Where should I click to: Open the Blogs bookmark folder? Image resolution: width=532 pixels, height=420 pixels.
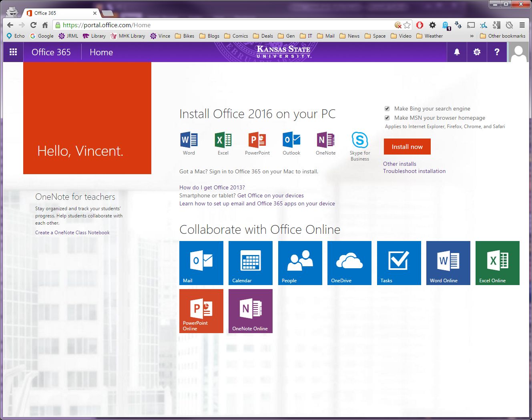(209, 36)
